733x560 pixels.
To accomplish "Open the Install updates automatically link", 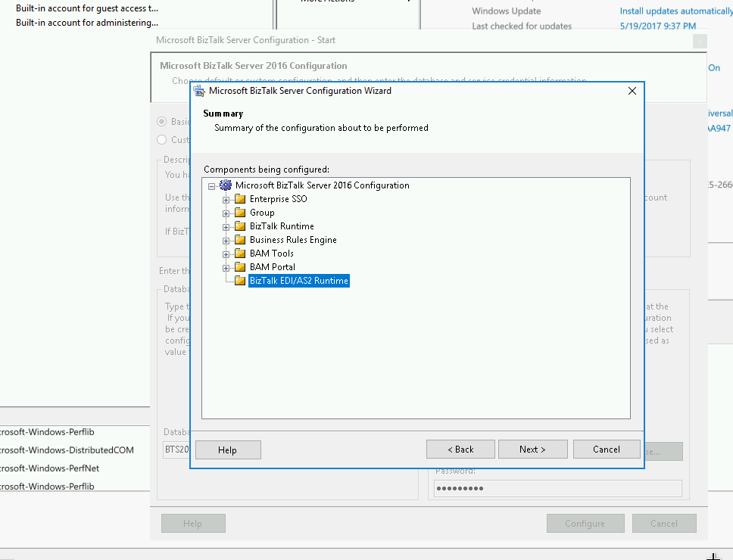I will (676, 11).
